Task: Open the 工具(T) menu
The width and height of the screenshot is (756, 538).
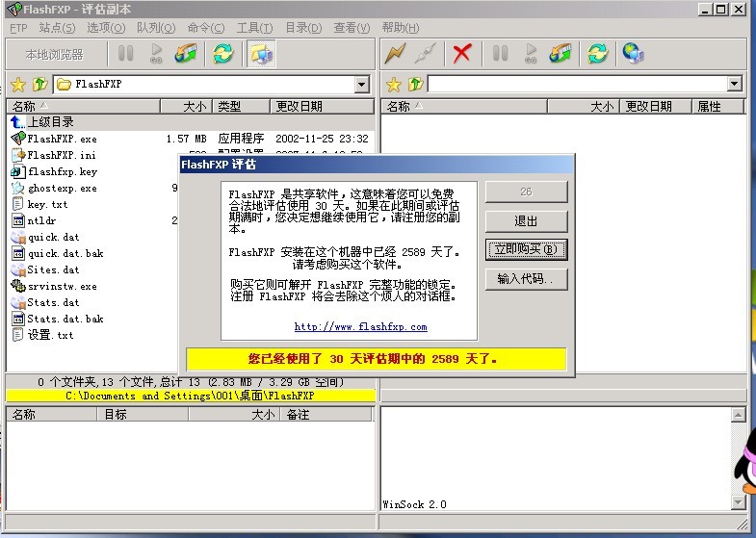Action: pos(254,28)
